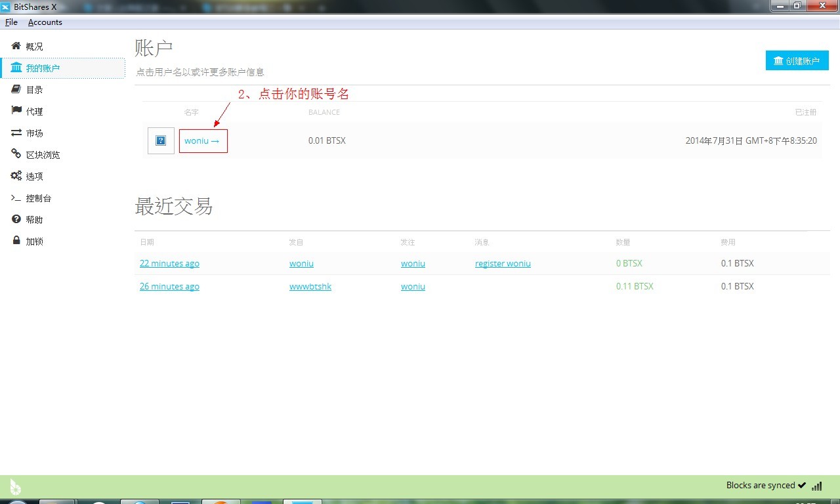Click woniu recipient in wwwbtshk transaction row
The height and width of the screenshot is (504, 840).
[413, 286]
